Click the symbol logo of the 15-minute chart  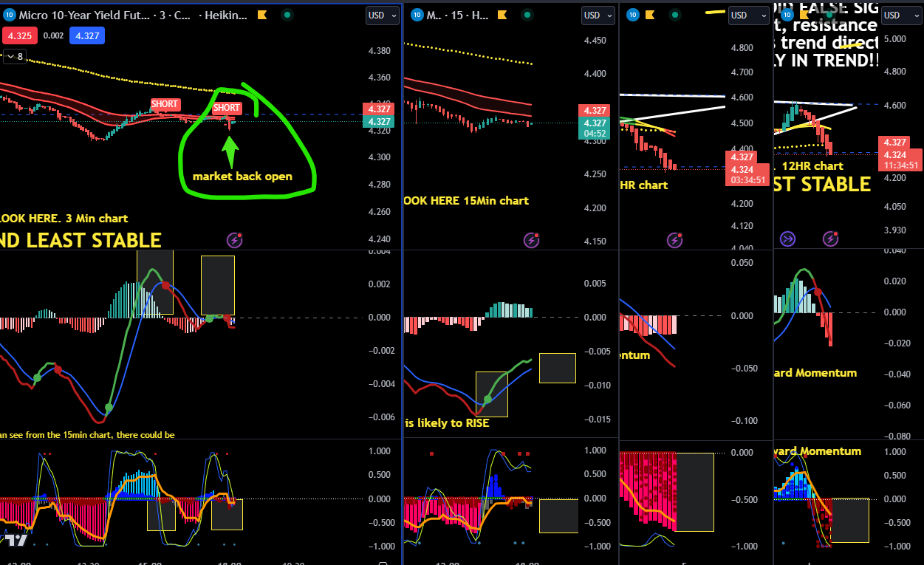pyautogui.click(x=417, y=15)
